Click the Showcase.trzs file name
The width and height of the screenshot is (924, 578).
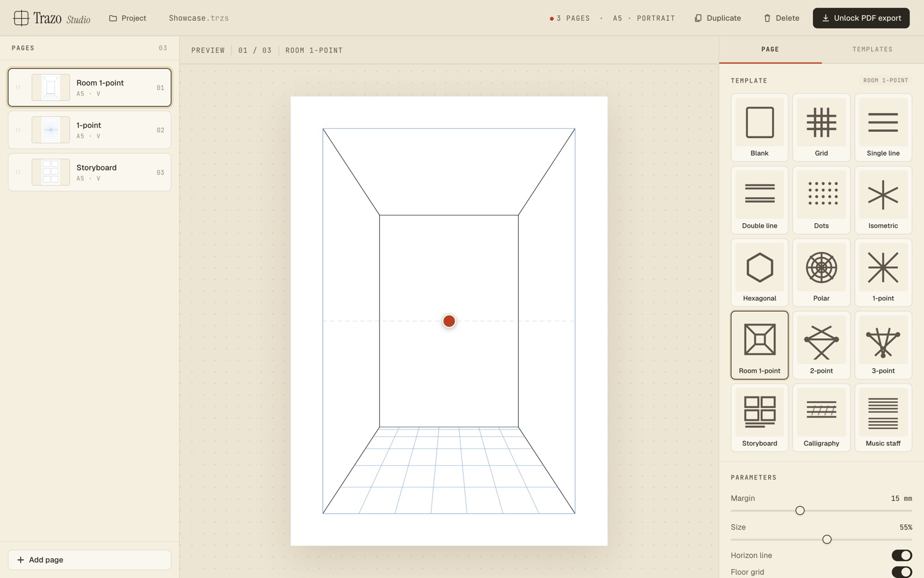pyautogui.click(x=199, y=18)
